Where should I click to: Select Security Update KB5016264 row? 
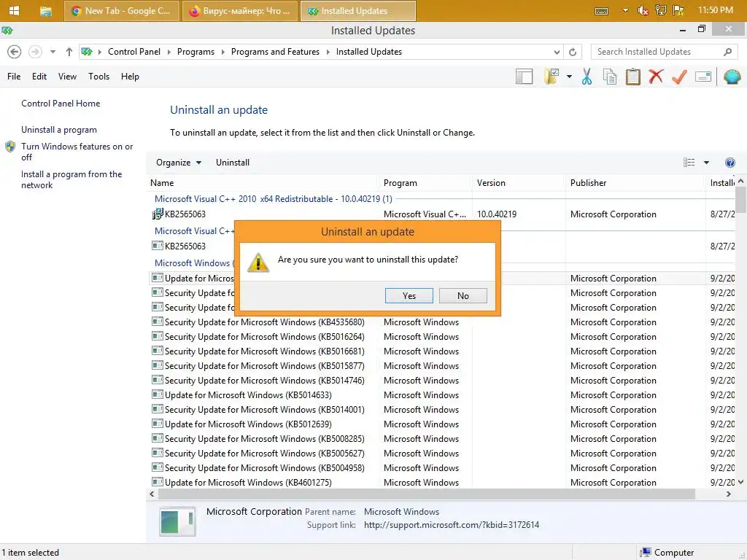click(441, 337)
